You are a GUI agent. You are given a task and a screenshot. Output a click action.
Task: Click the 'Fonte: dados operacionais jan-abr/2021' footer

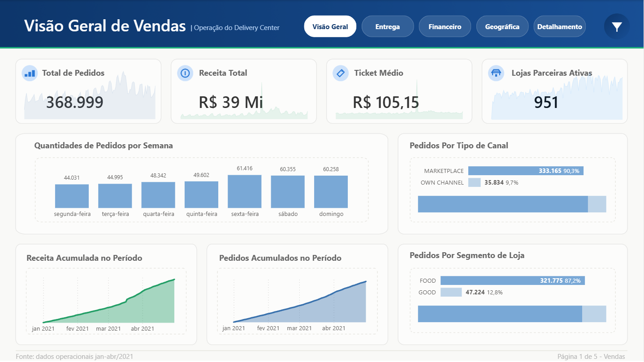[x=74, y=357]
